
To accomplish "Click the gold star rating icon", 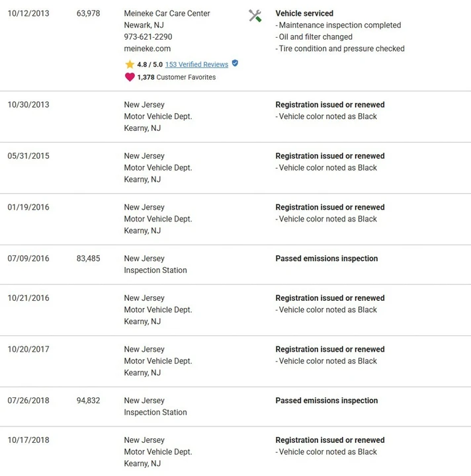I will (130, 64).
